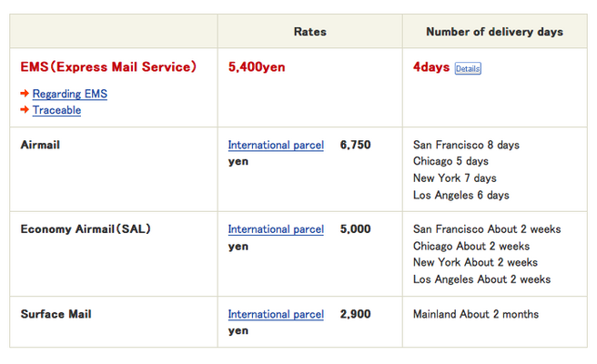Select the EMS (Express Mail Service) heading

(108, 67)
